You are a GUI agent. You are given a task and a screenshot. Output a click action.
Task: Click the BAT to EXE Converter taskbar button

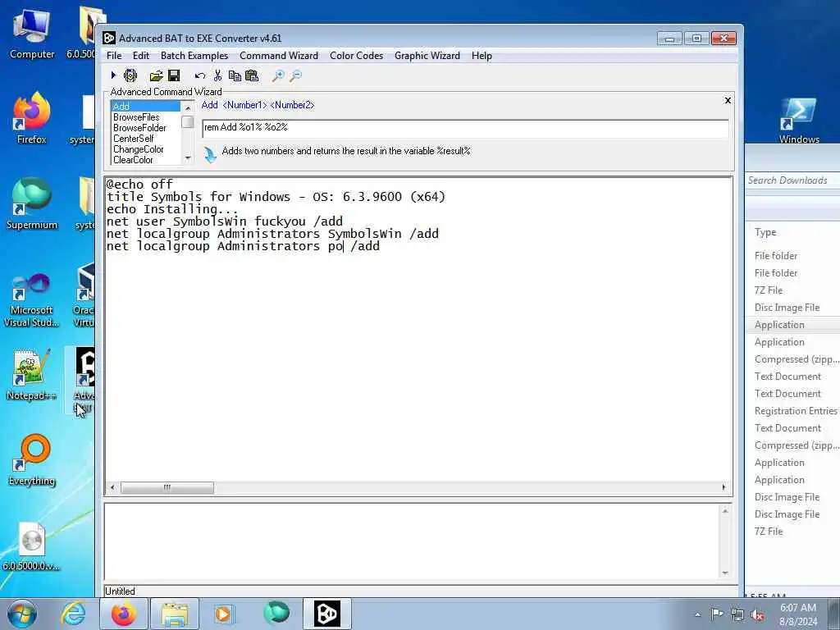[x=326, y=614]
